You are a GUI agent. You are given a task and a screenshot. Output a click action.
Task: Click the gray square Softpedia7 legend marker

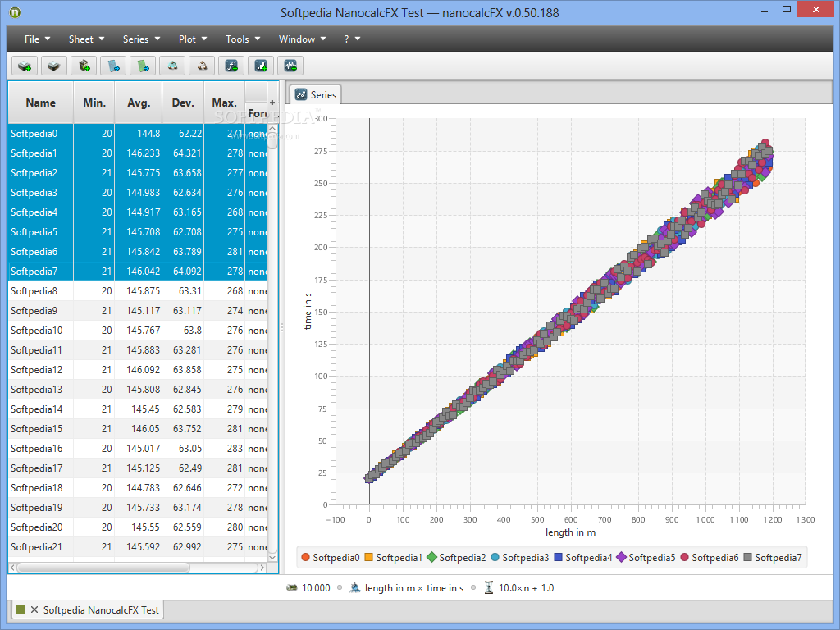click(748, 557)
